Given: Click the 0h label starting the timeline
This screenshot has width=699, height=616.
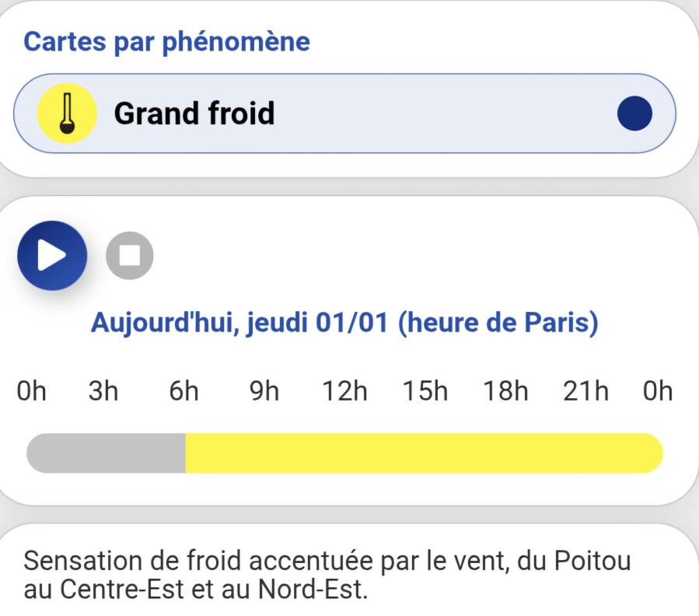Looking at the screenshot, I should 32,391.
